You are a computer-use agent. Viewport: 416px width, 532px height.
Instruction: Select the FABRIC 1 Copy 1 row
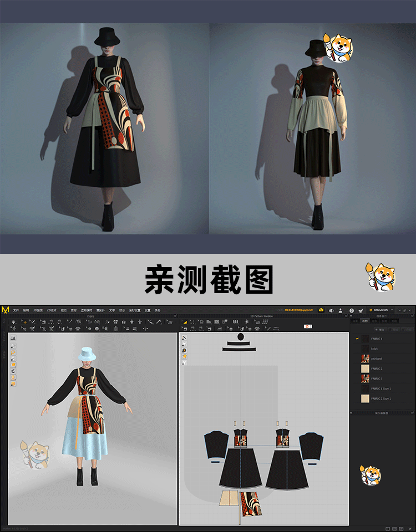click(384, 388)
